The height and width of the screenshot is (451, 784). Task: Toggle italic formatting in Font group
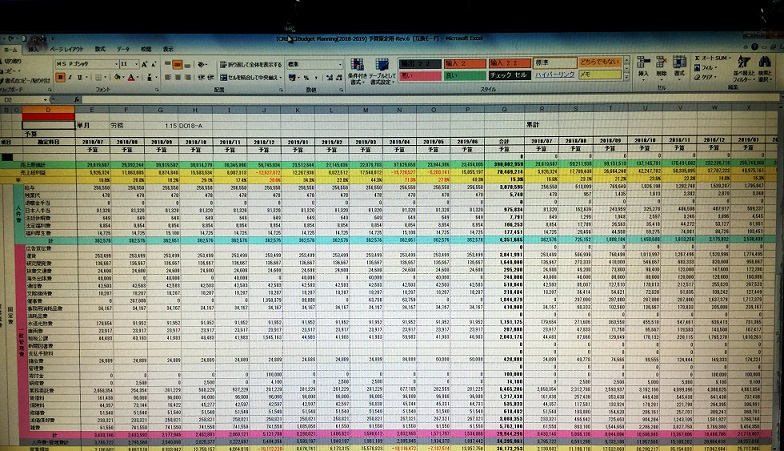click(x=70, y=78)
